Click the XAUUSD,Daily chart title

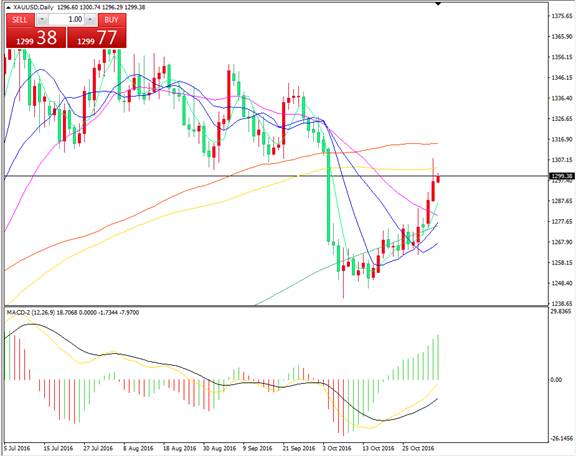pos(33,7)
